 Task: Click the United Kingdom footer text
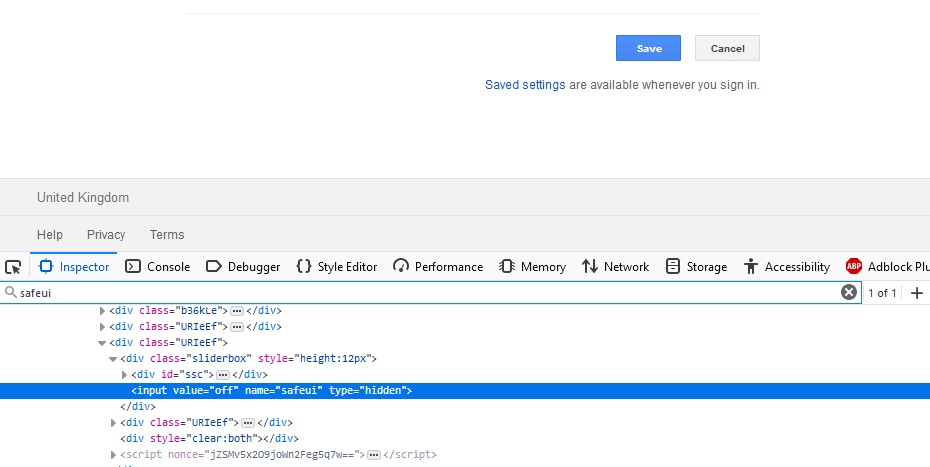pos(83,198)
